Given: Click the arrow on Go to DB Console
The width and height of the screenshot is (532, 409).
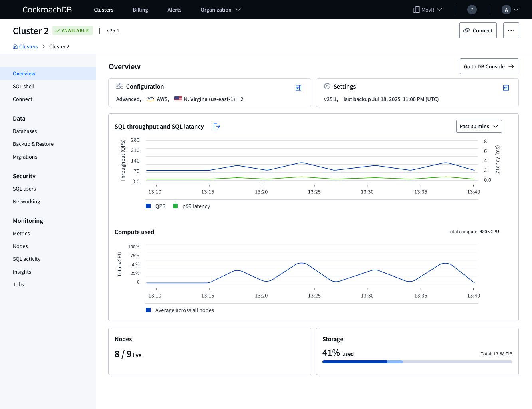Looking at the screenshot, I should tap(511, 66).
